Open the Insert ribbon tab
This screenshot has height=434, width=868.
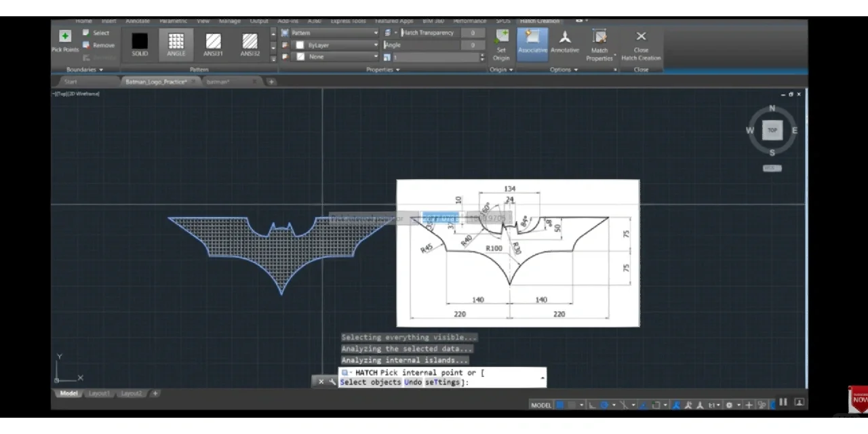coord(109,21)
